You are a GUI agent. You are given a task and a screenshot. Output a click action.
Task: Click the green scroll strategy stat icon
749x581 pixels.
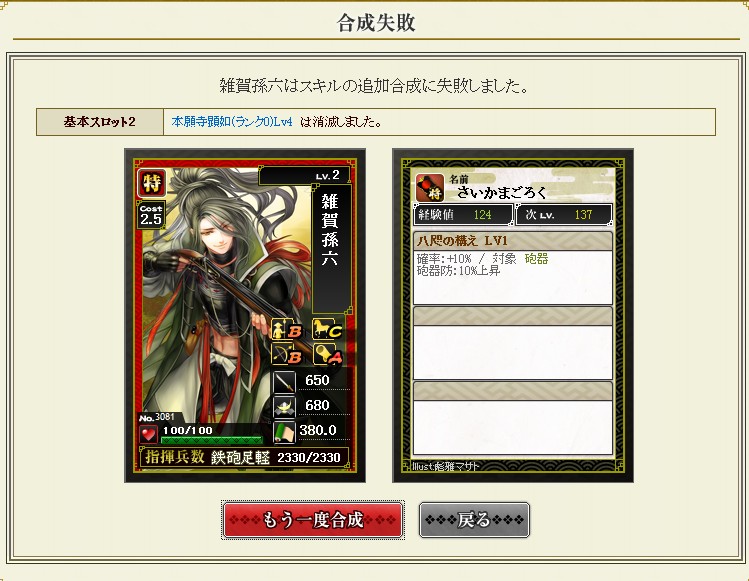pos(284,431)
